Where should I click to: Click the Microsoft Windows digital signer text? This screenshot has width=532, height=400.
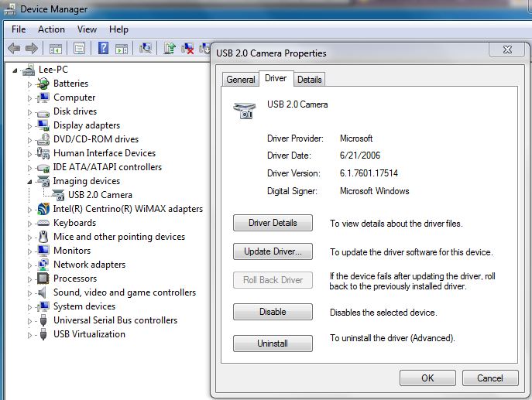coord(375,191)
